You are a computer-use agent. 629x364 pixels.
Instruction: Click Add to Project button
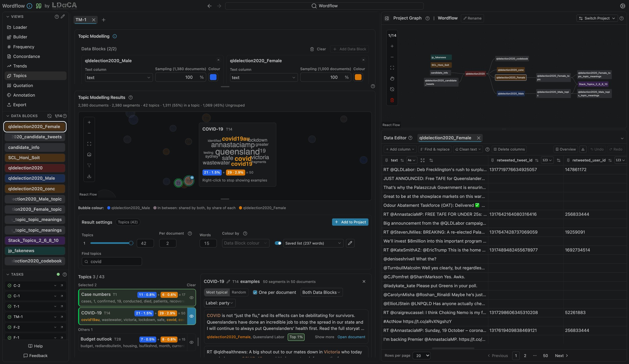(x=350, y=222)
